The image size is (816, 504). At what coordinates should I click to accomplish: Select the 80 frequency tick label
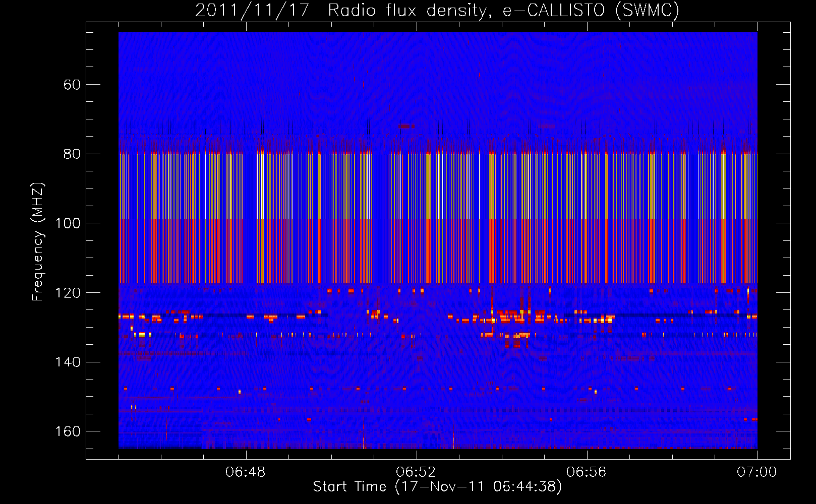coord(72,154)
